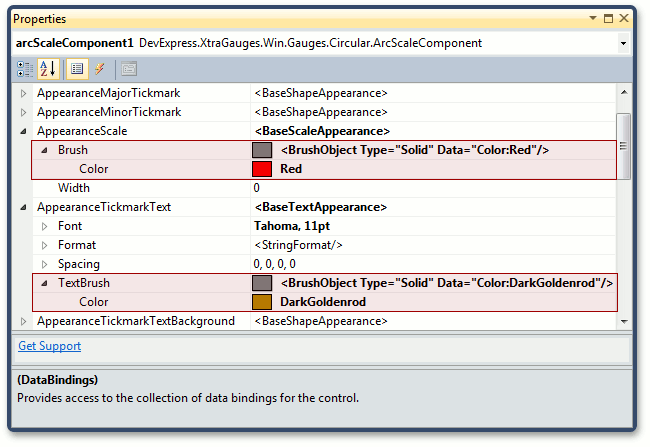Expand the Font property
650x447 pixels.
[x=44, y=226]
